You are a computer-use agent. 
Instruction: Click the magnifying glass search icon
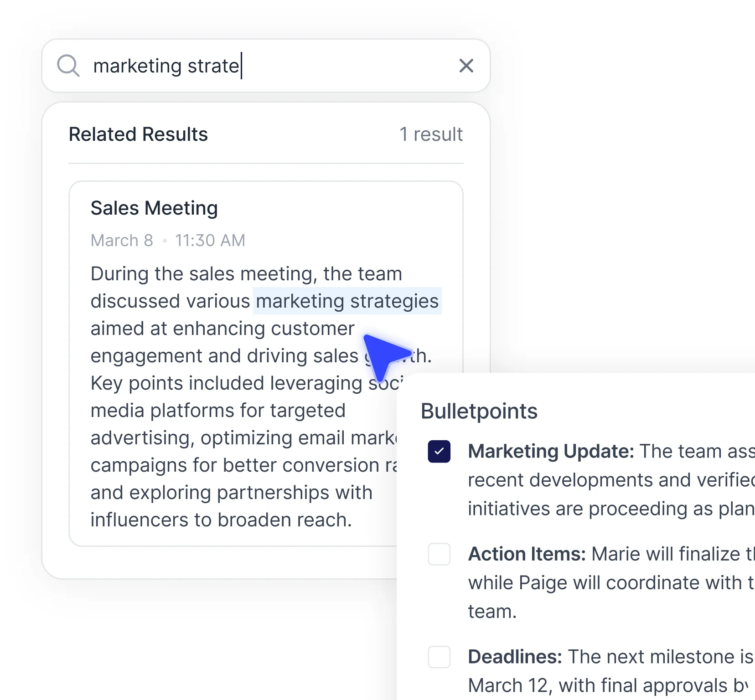point(68,66)
